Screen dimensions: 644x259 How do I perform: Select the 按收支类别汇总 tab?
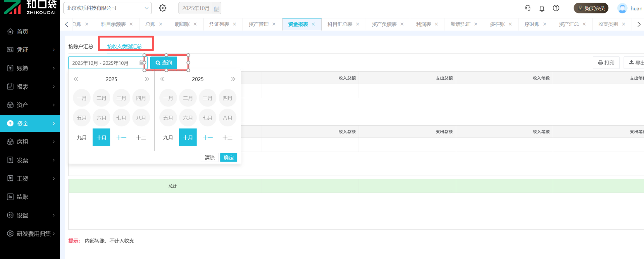(124, 46)
